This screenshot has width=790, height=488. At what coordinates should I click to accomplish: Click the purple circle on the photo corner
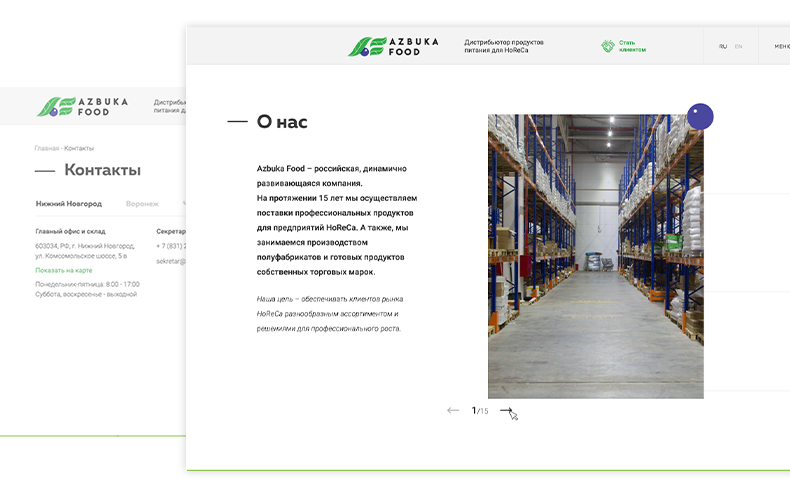(700, 116)
